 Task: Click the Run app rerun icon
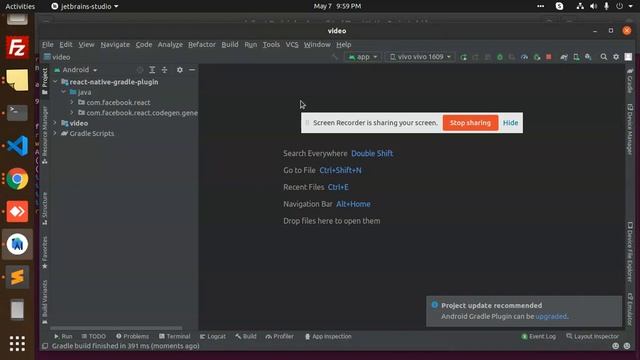point(463,57)
